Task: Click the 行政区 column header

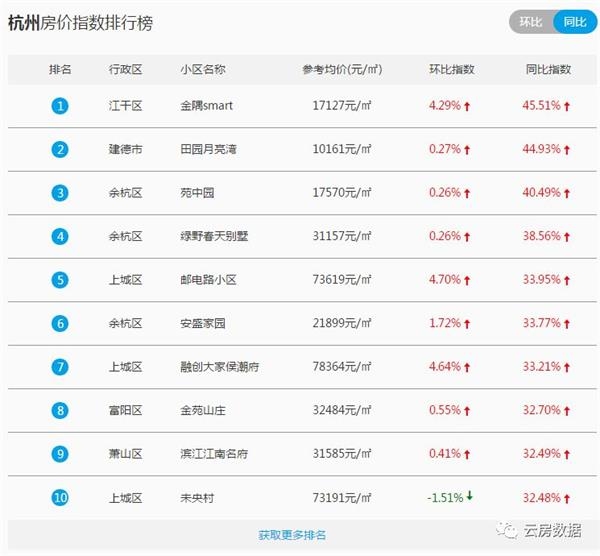Action: tap(126, 69)
